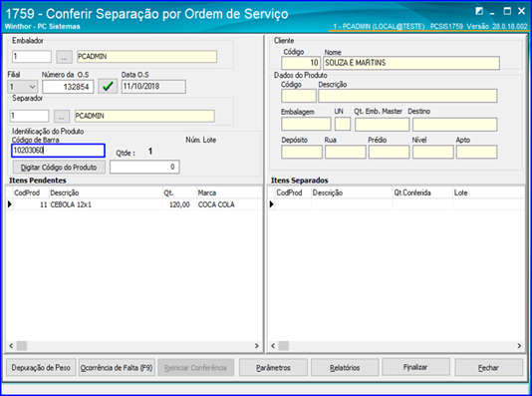This screenshot has height=396, width=532.
Task: Click right scroll arrow in Itens Separados
Action: click(x=519, y=346)
